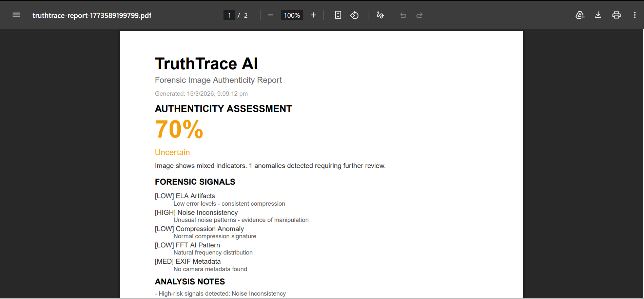Click the [LOW] Compression Anomaly line
This screenshot has width=644, height=299.
(x=199, y=229)
